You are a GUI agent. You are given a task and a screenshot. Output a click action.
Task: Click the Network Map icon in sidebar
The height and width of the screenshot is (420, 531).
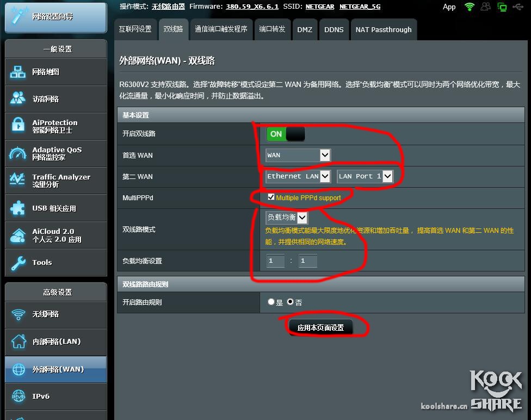click(x=18, y=72)
